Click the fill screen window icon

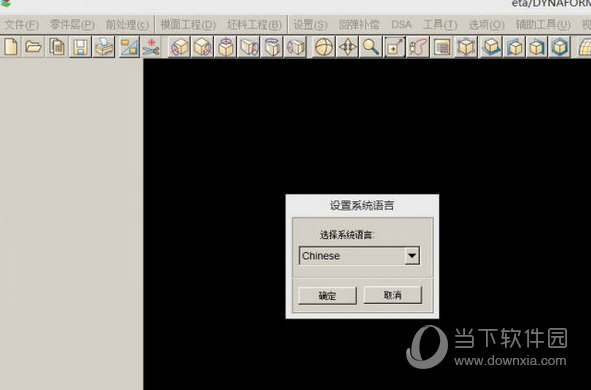pos(442,47)
